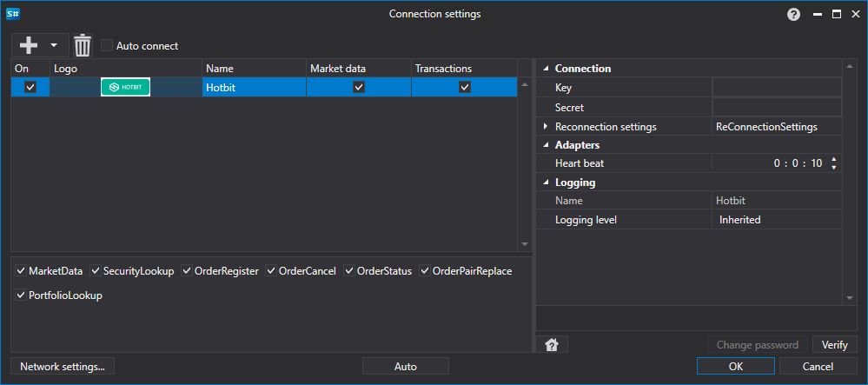Collapse the Logging property group
This screenshot has height=385, width=868.
coord(547,183)
